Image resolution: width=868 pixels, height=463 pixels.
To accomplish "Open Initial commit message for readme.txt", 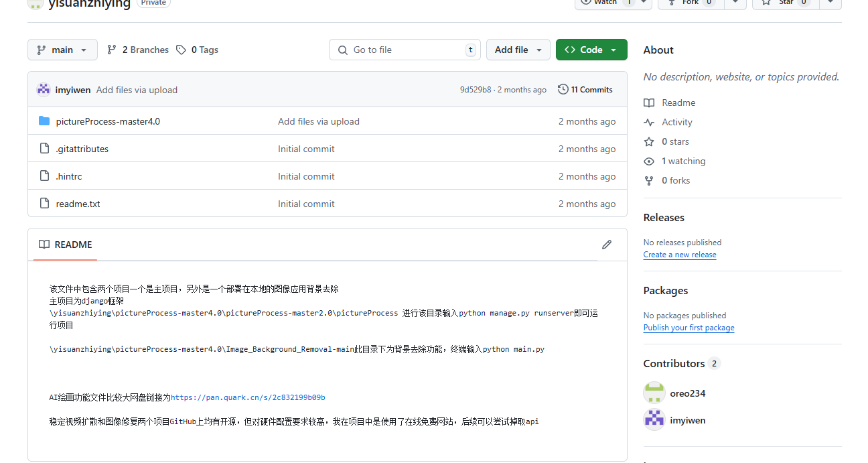I will pyautogui.click(x=306, y=204).
